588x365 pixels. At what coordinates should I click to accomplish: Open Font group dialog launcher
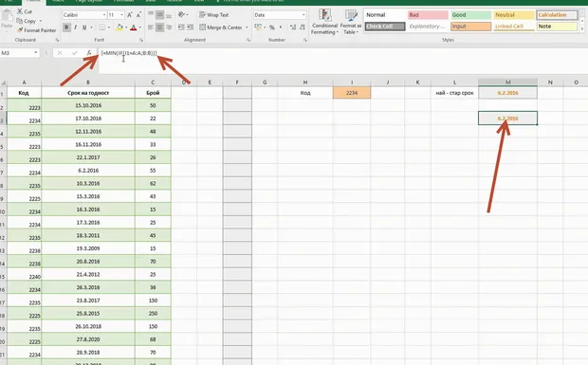(x=141, y=40)
